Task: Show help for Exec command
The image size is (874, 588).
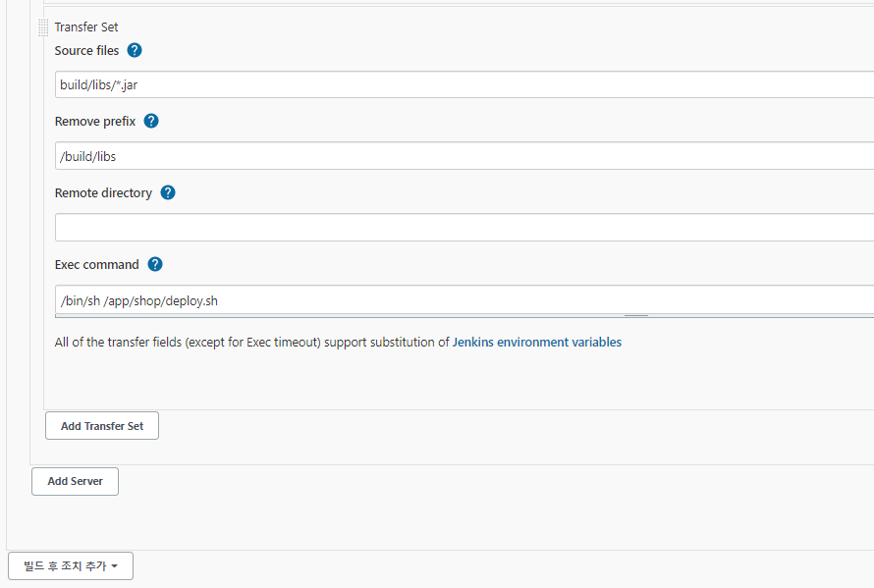Action: point(155,264)
